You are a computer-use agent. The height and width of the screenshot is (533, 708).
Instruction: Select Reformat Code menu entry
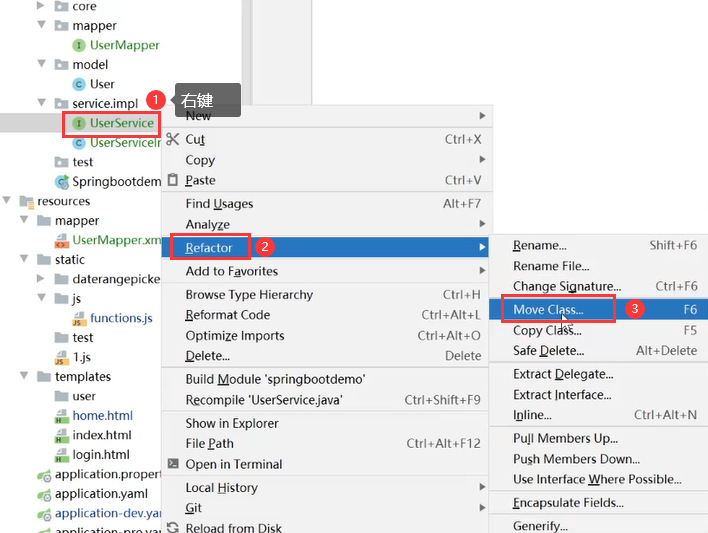pos(325,315)
